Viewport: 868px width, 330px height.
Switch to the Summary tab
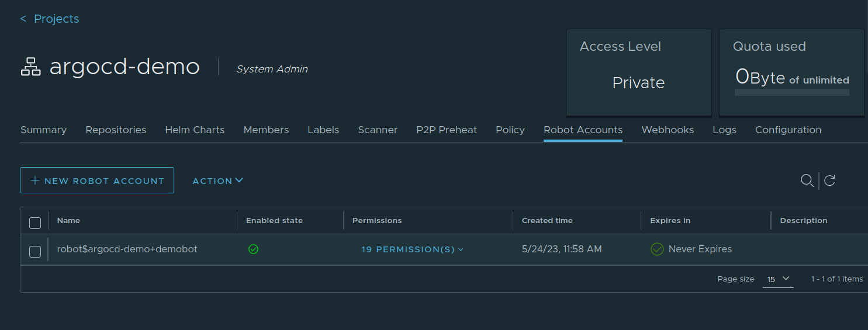[43, 130]
